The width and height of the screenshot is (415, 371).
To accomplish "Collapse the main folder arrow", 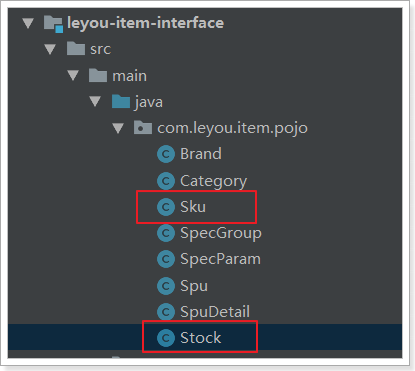I will click(73, 75).
